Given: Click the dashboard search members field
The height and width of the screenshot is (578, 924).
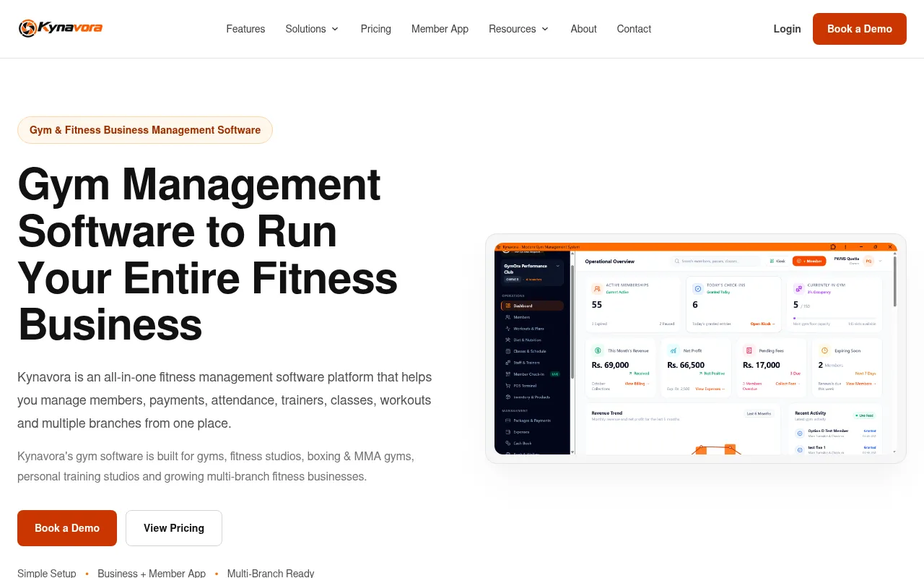Looking at the screenshot, I should click(x=715, y=261).
